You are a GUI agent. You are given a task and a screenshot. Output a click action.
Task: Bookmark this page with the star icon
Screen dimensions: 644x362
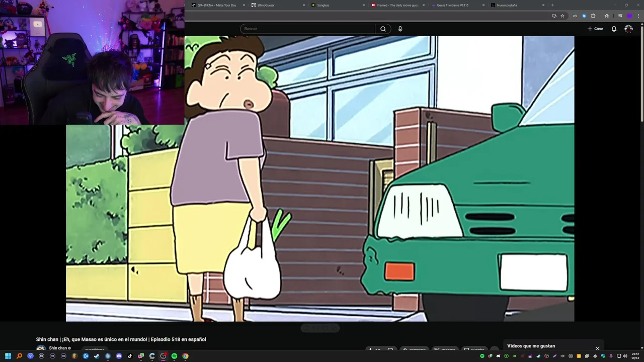pyautogui.click(x=562, y=16)
